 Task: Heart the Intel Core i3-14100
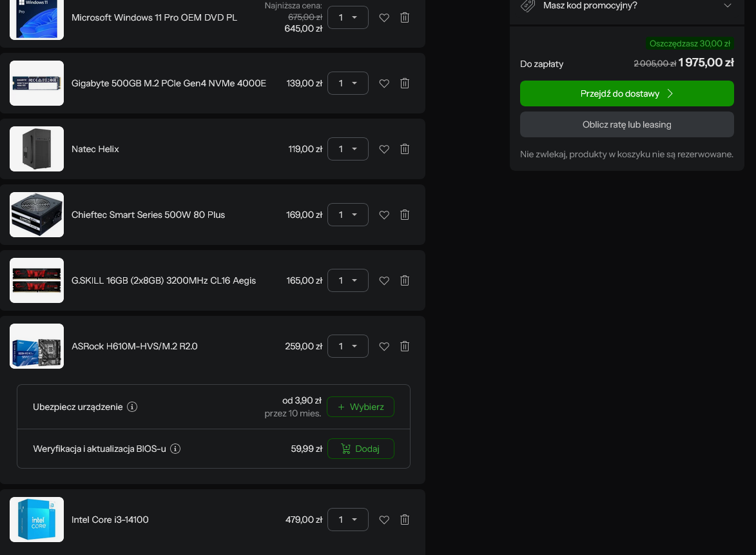coord(383,520)
